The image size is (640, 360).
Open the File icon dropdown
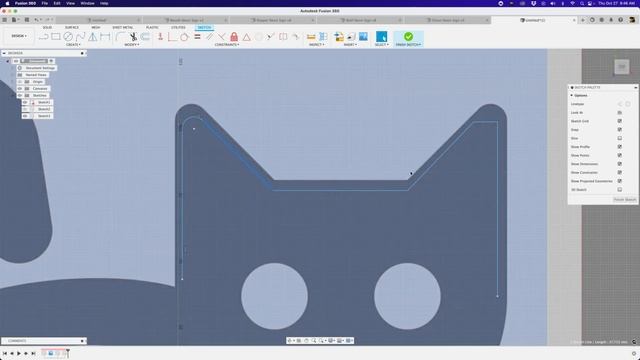coord(16,20)
